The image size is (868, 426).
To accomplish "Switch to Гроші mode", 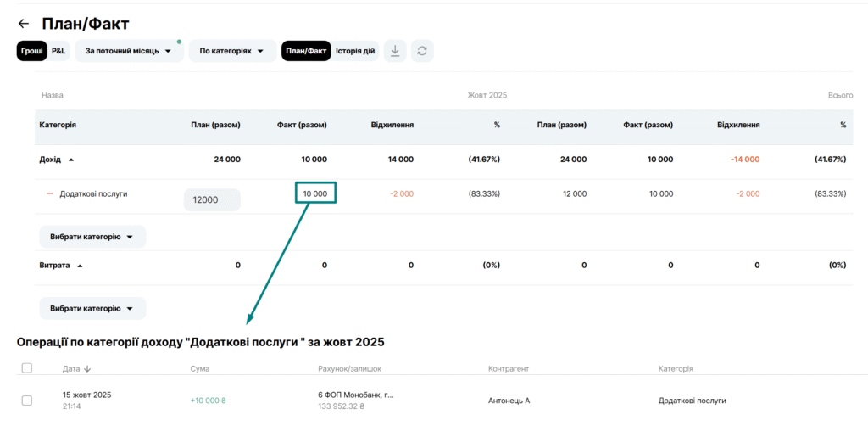I will pyautogui.click(x=31, y=51).
